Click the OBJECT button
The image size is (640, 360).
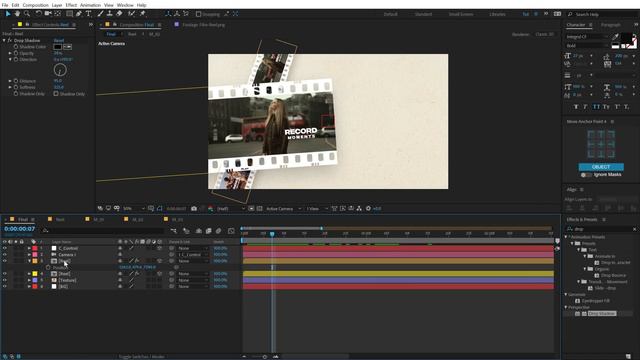pyautogui.click(x=601, y=167)
